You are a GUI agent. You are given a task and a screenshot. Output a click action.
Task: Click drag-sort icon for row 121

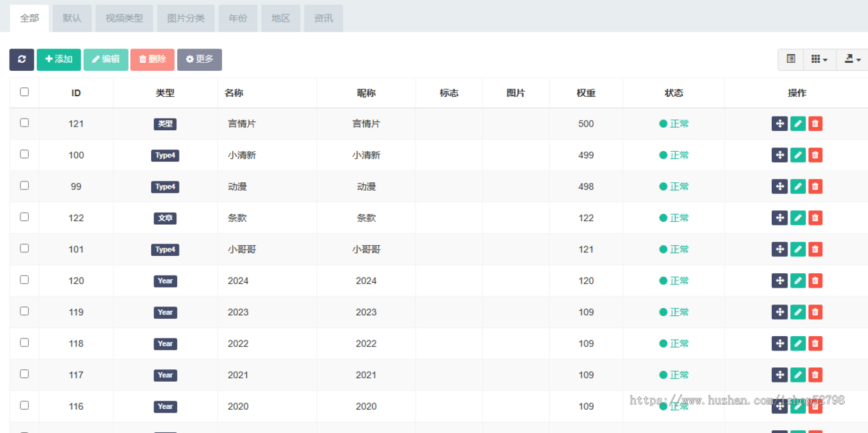pyautogui.click(x=780, y=124)
